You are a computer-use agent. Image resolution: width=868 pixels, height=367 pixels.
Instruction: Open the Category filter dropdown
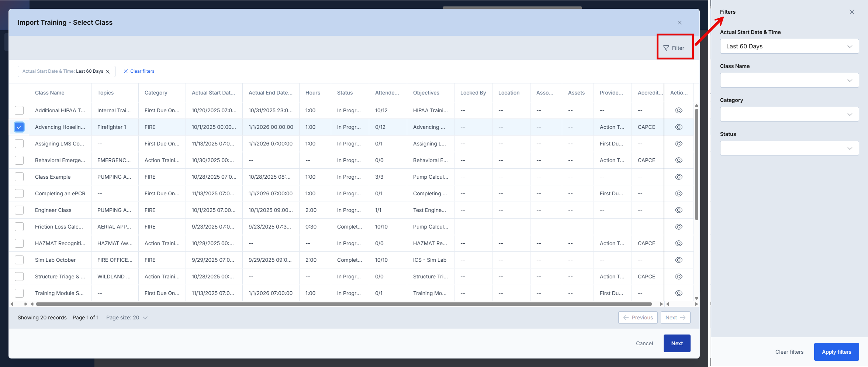(x=789, y=114)
